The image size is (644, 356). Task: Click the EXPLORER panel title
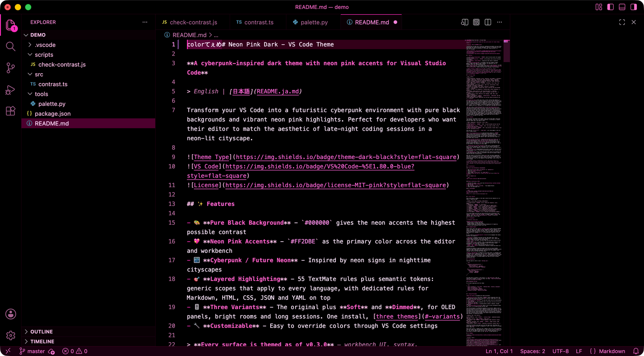point(43,22)
